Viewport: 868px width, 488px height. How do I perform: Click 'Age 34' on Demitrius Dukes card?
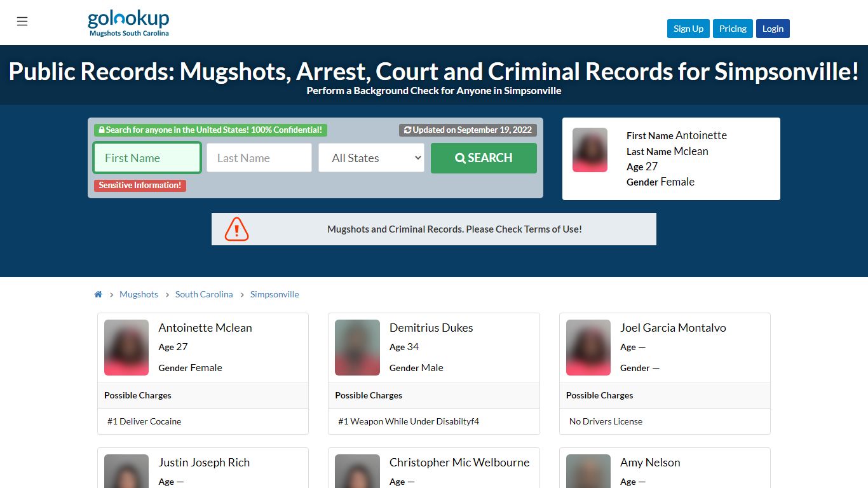[x=404, y=347]
